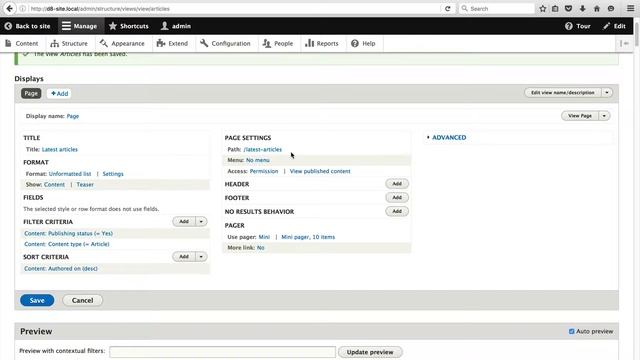The image size is (640, 360).
Task: Open the downloads arrow icon
Action: (582, 9)
